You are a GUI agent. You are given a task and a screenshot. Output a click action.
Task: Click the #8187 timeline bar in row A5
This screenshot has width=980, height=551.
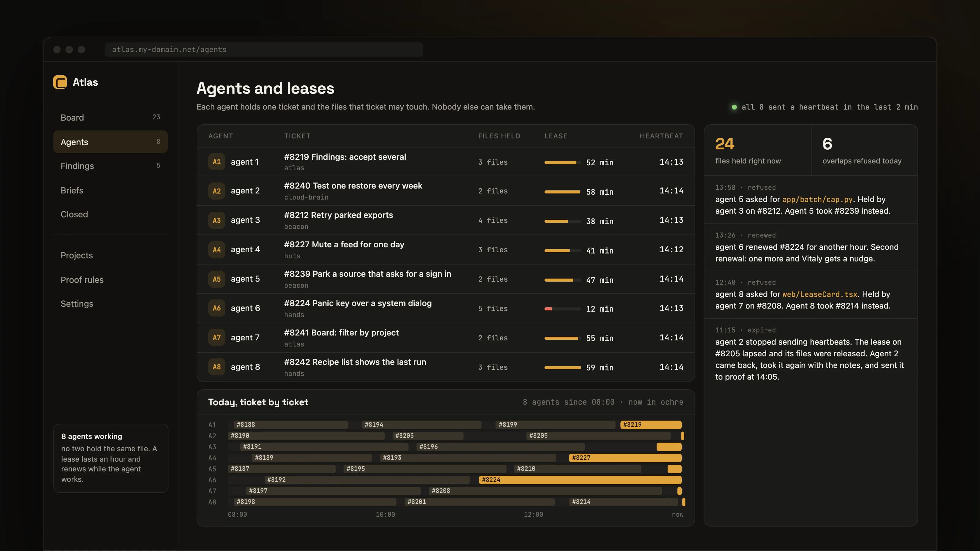[x=281, y=468]
